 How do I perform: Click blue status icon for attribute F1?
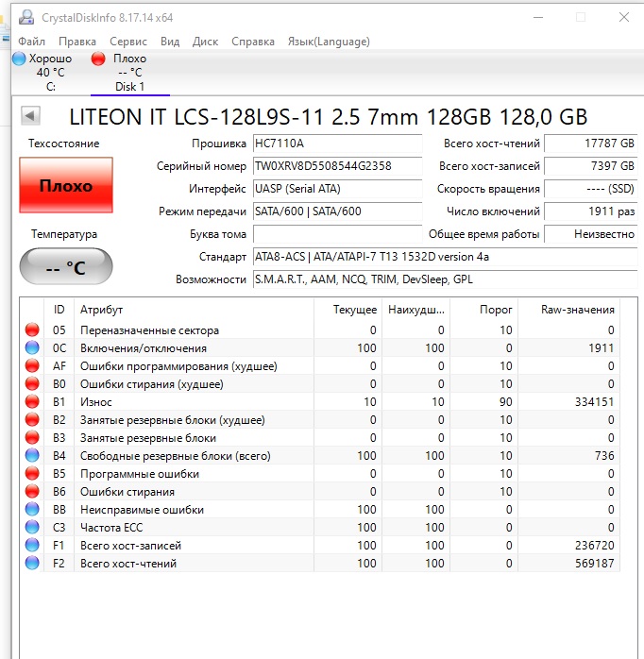point(32,545)
